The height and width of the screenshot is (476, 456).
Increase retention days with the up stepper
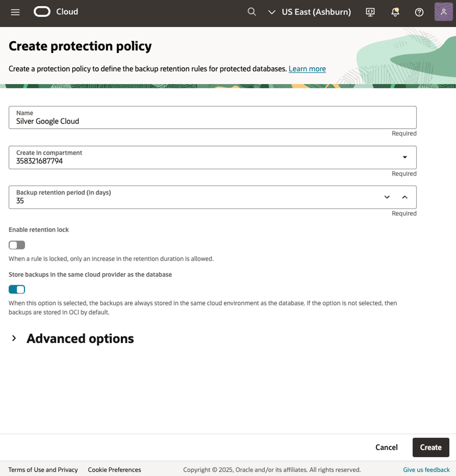tap(405, 197)
